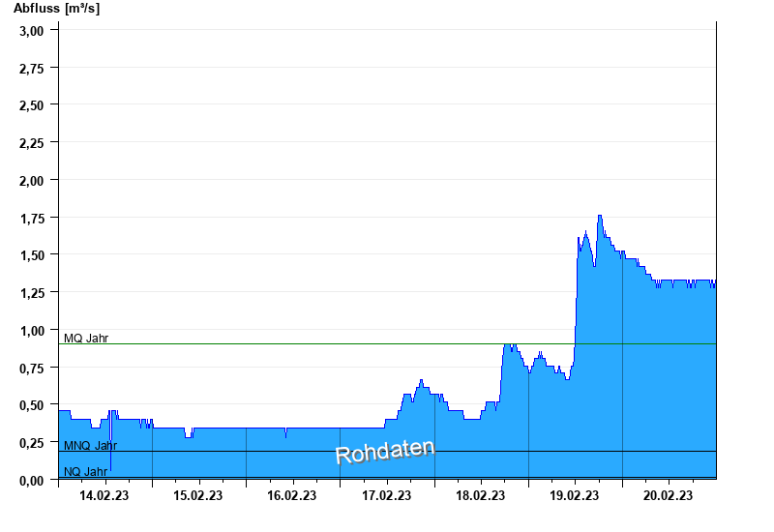Click the 'MNQ Jahr' reference line label
Screen dimensions: 774x532
[x=90, y=446]
